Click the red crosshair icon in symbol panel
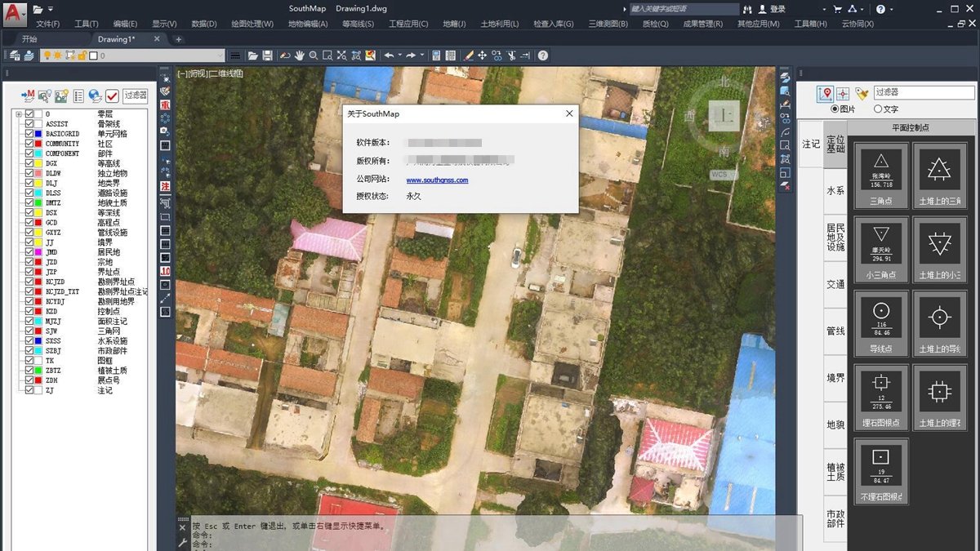Screen dimensions: 980x551 (843, 93)
